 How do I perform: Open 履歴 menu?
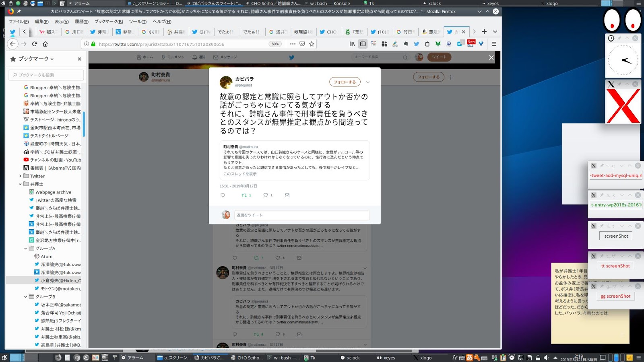point(82,21)
